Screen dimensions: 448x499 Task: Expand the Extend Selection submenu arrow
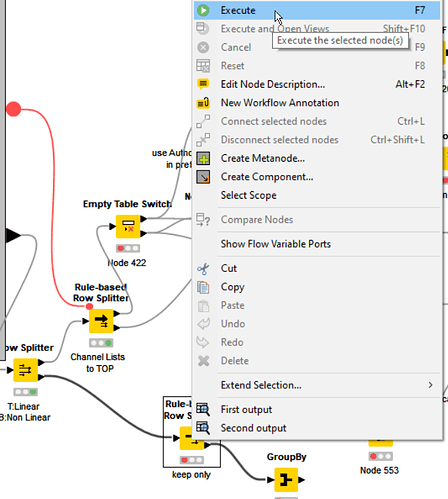[x=430, y=385]
